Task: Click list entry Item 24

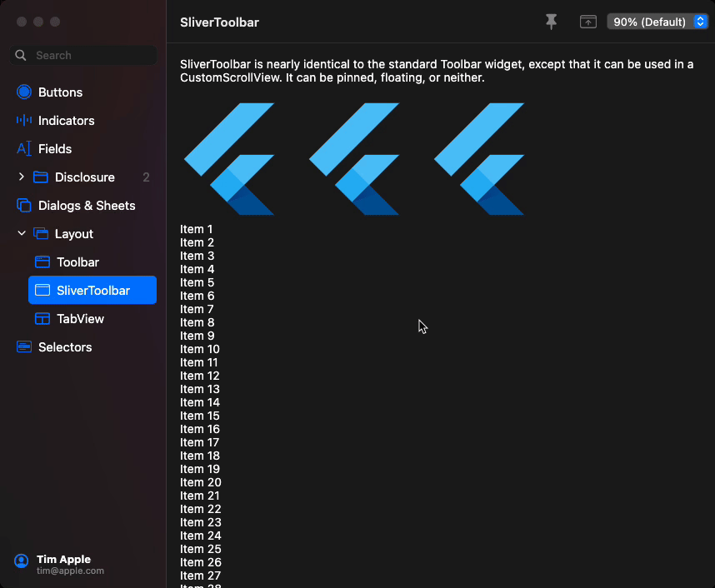Action: (x=201, y=536)
